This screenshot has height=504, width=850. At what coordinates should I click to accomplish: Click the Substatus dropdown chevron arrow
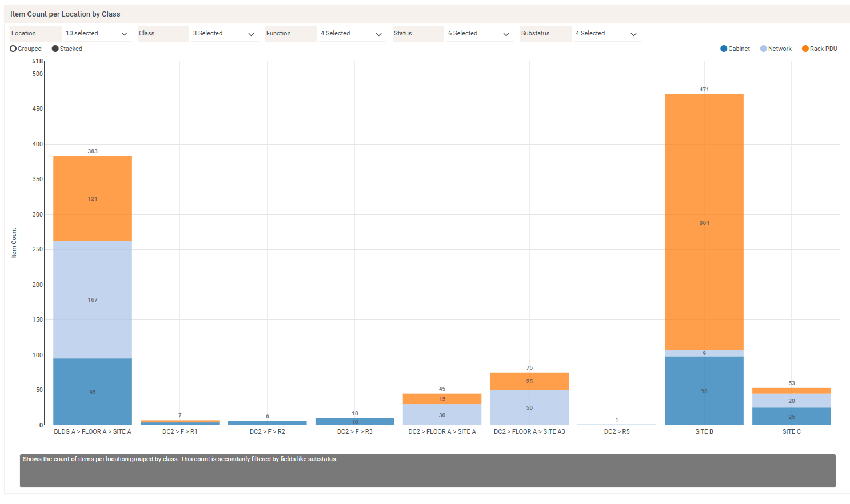(633, 34)
